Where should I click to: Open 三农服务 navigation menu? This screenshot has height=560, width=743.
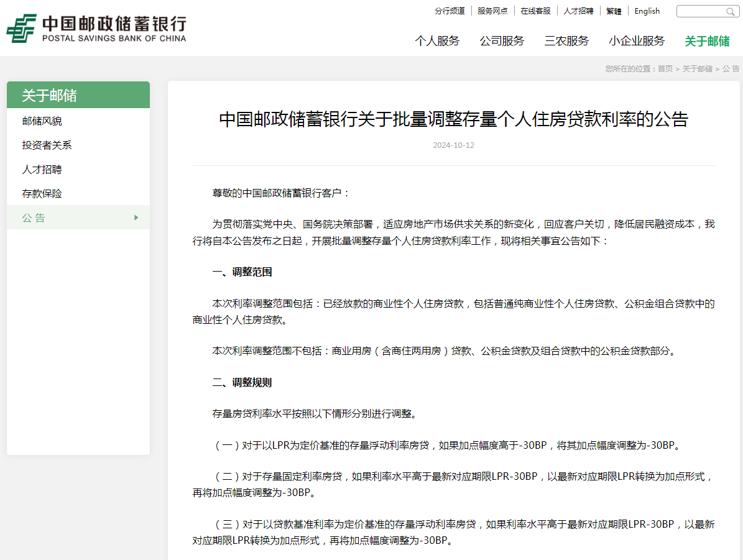coord(566,41)
